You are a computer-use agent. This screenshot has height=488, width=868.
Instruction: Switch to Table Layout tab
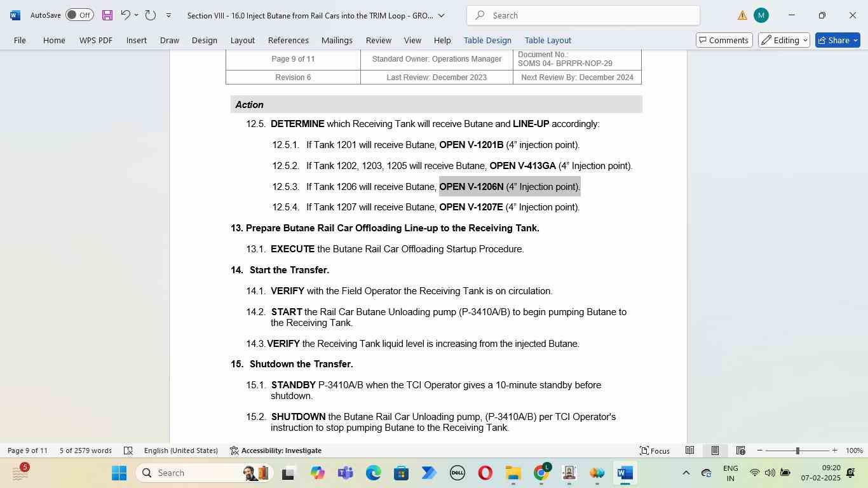(x=548, y=40)
